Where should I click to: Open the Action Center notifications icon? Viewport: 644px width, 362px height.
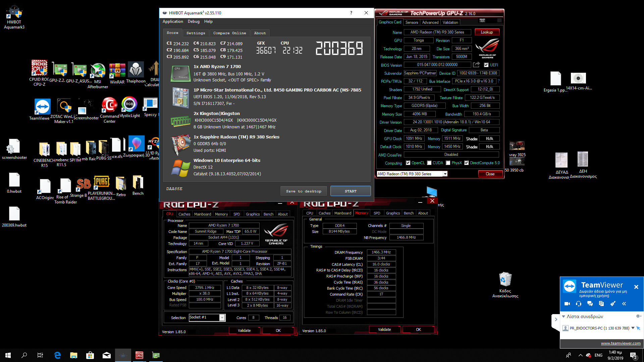634,356
